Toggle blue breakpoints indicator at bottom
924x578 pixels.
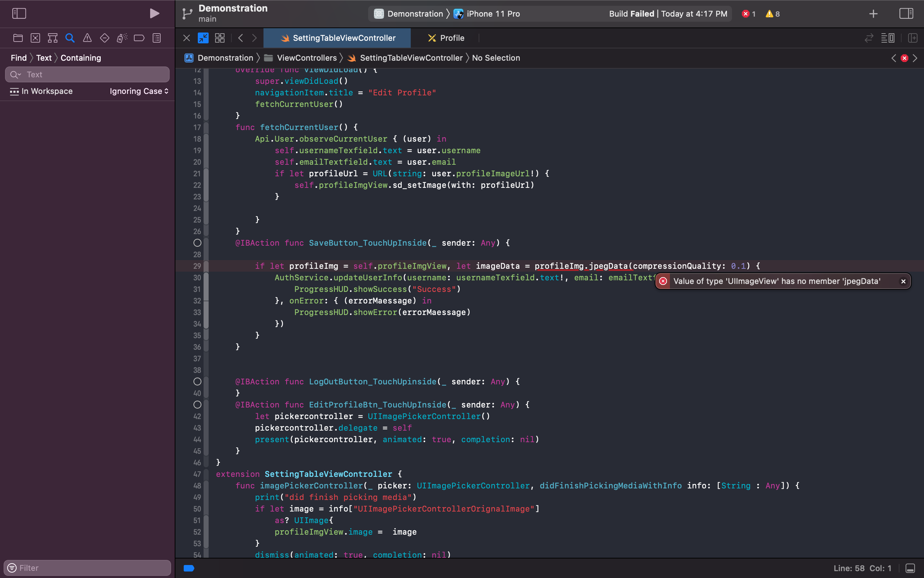(x=189, y=568)
